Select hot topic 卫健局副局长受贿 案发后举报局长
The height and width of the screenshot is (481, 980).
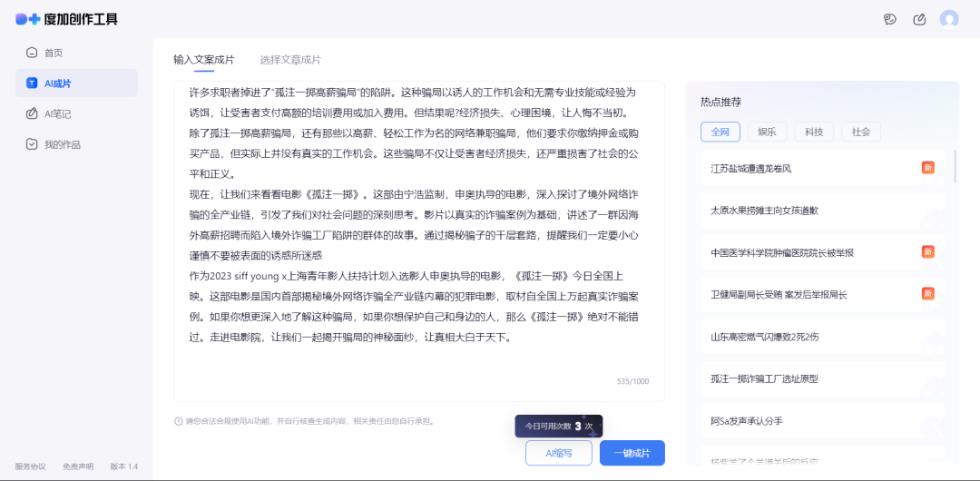pos(823,294)
